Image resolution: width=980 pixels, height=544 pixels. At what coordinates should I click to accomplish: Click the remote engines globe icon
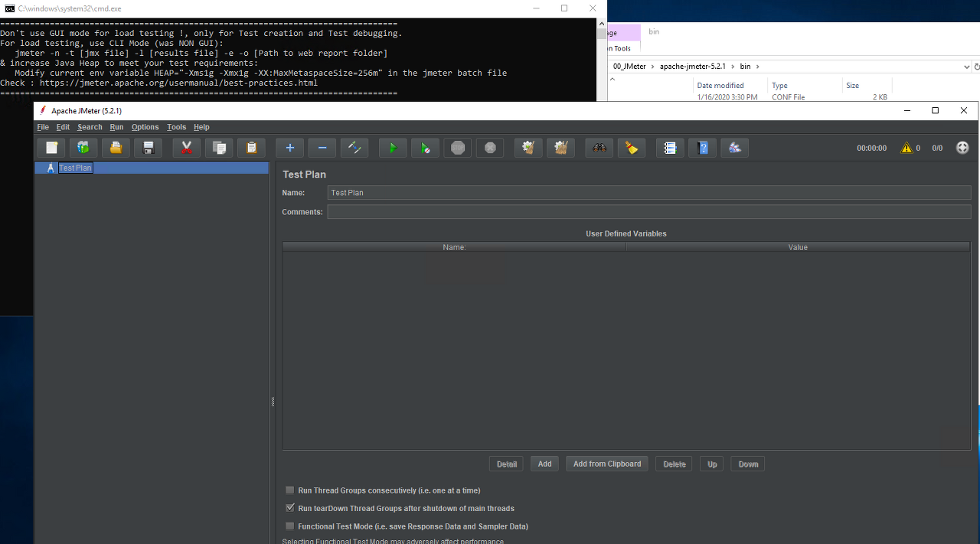point(962,148)
